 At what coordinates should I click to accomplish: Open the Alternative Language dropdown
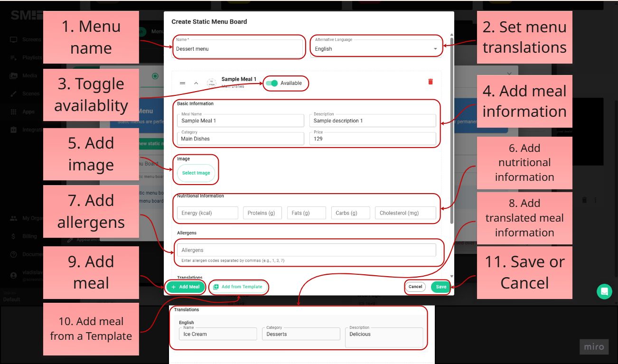point(434,48)
